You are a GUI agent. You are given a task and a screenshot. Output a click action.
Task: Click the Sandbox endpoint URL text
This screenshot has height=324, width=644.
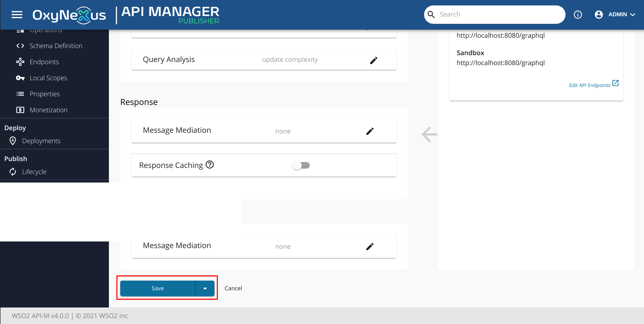[500, 63]
